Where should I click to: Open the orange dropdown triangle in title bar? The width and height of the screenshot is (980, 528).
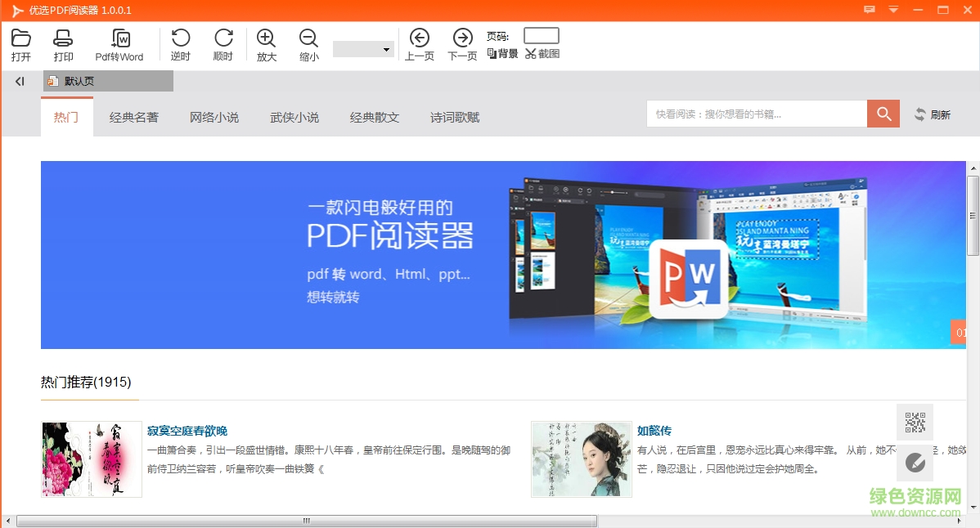(894, 10)
